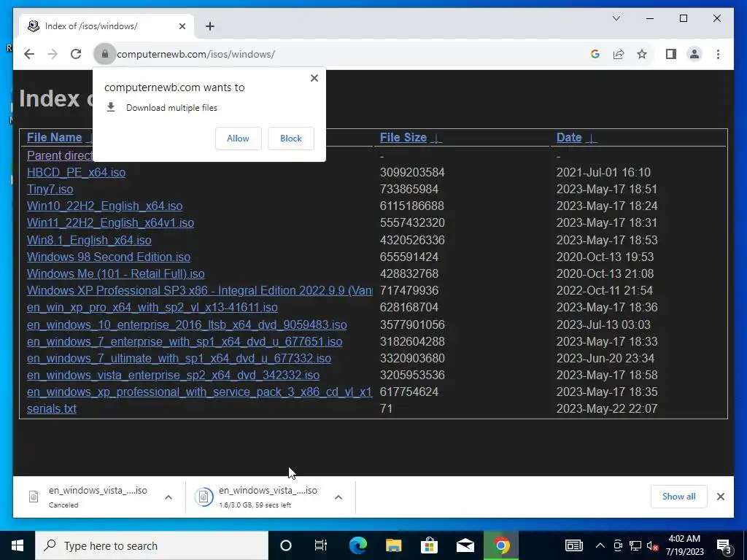Download Win10_22H2_English_x64.iso
This screenshot has width=747, height=560.
pyautogui.click(x=105, y=206)
